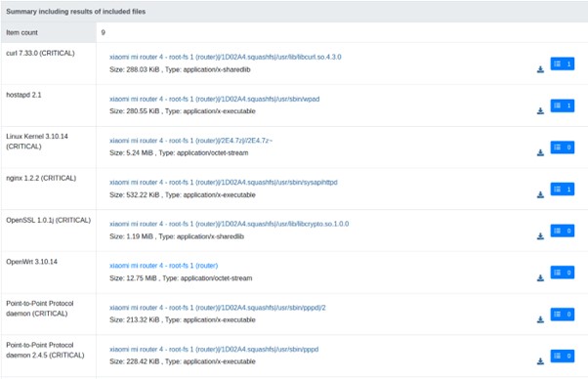Click the Size: 288.03 KiB text
The image size is (588, 379).
[134, 69]
